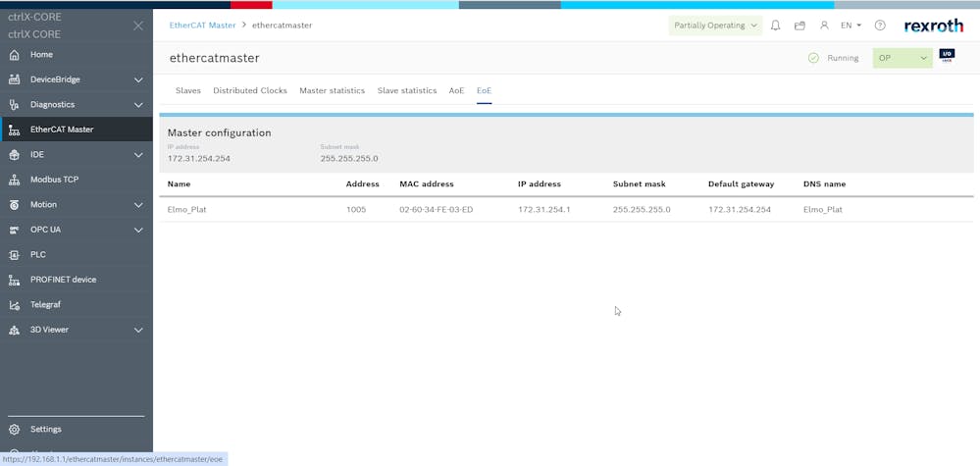Close the sidebar with the X icon

pos(138,26)
